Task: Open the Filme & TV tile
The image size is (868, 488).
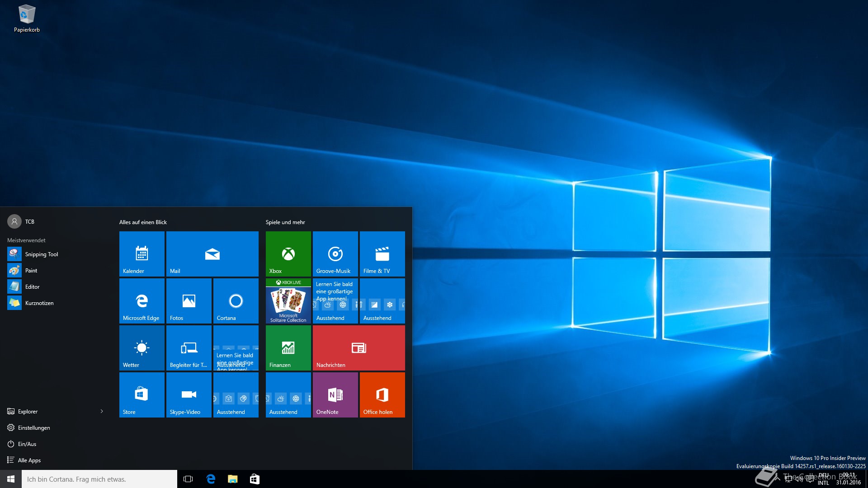Action: coord(382,253)
